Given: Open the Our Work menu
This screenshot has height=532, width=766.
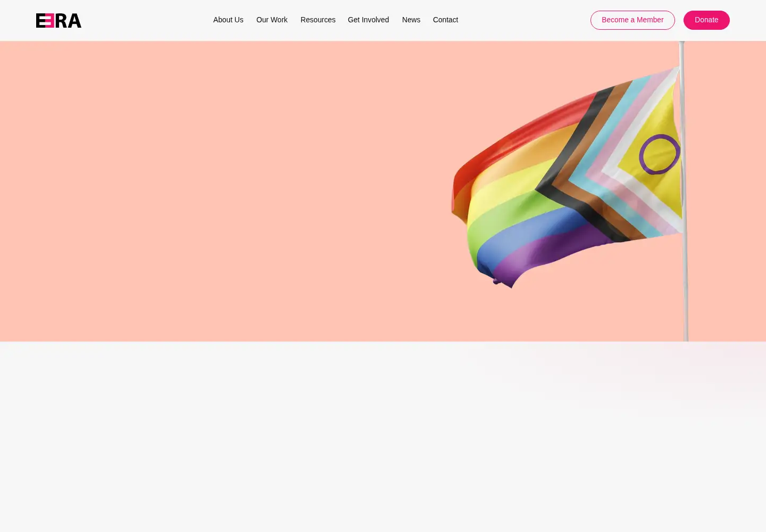Looking at the screenshot, I should click(x=272, y=20).
